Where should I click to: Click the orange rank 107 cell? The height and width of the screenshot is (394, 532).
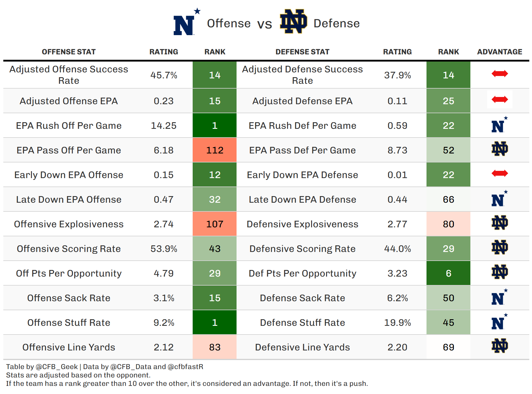pyautogui.click(x=215, y=224)
